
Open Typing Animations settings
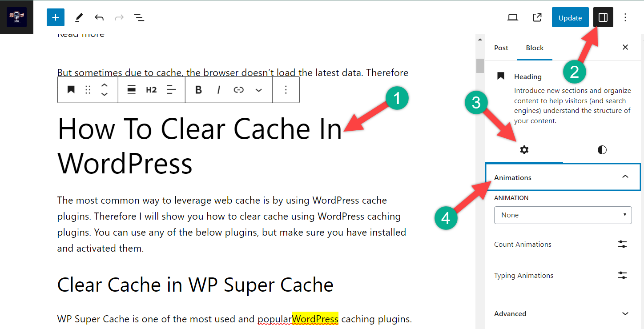pos(622,275)
